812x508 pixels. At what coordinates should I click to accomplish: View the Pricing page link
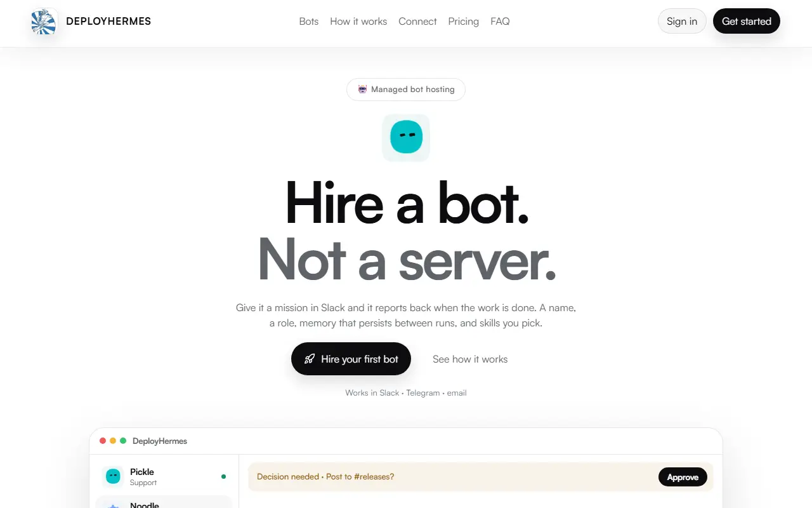pos(464,22)
